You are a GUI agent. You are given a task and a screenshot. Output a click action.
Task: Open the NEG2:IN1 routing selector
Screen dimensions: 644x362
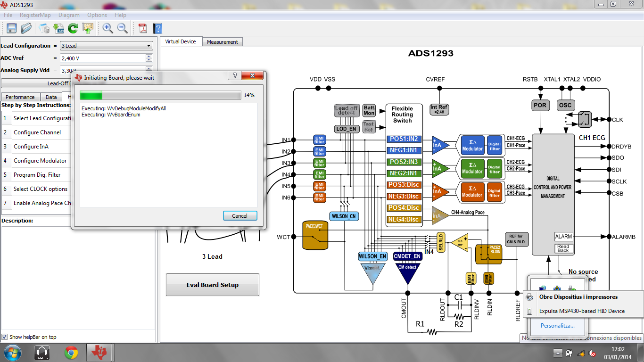pyautogui.click(x=403, y=173)
